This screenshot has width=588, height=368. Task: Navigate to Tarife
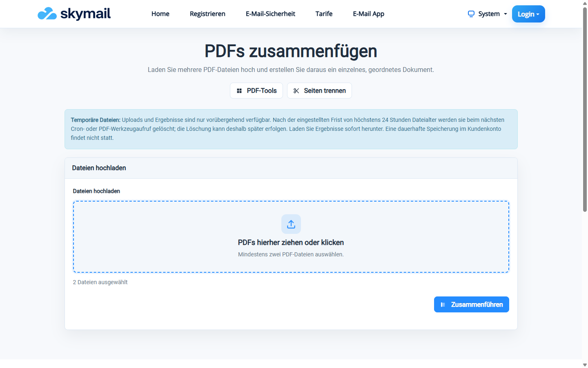pyautogui.click(x=324, y=14)
